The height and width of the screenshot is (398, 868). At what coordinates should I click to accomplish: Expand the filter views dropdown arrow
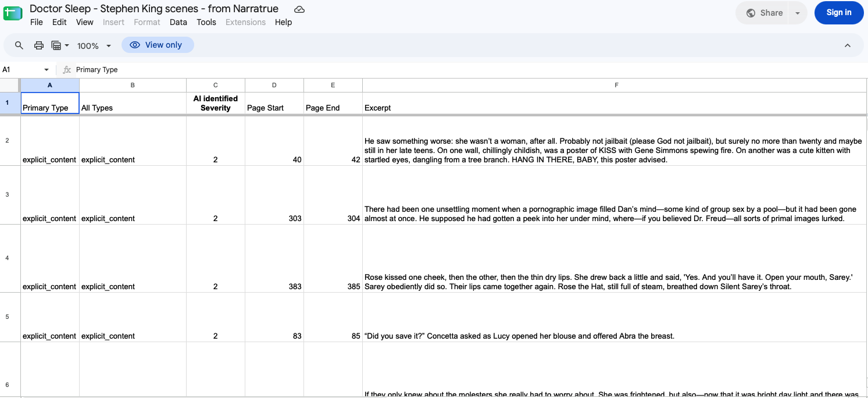tap(67, 45)
